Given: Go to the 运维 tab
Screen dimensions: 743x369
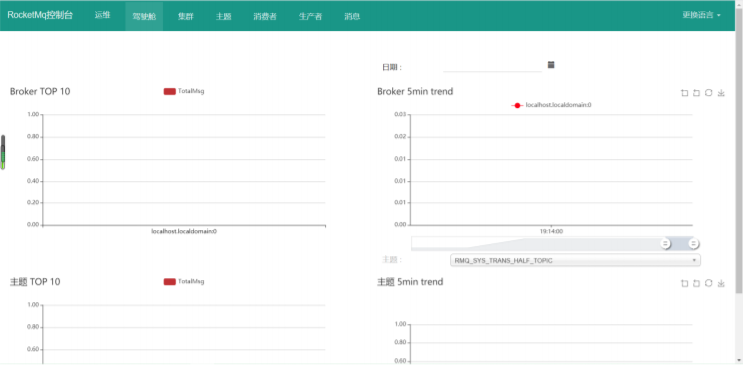Looking at the screenshot, I should click(102, 15).
